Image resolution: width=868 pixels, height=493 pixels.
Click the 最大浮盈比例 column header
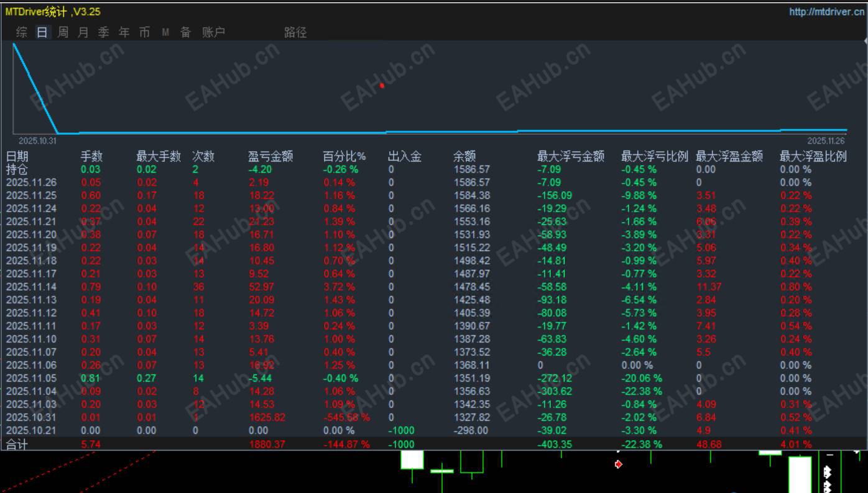click(813, 157)
